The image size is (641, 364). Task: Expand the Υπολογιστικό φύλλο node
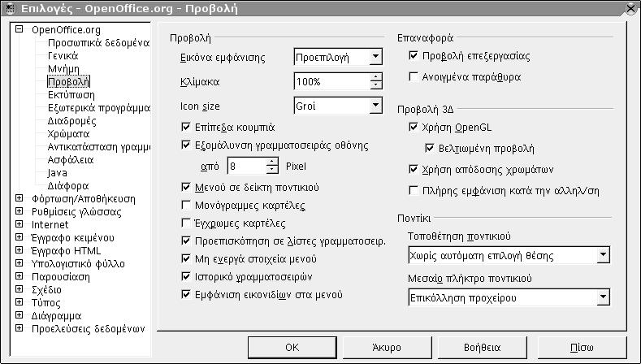tap(19, 263)
